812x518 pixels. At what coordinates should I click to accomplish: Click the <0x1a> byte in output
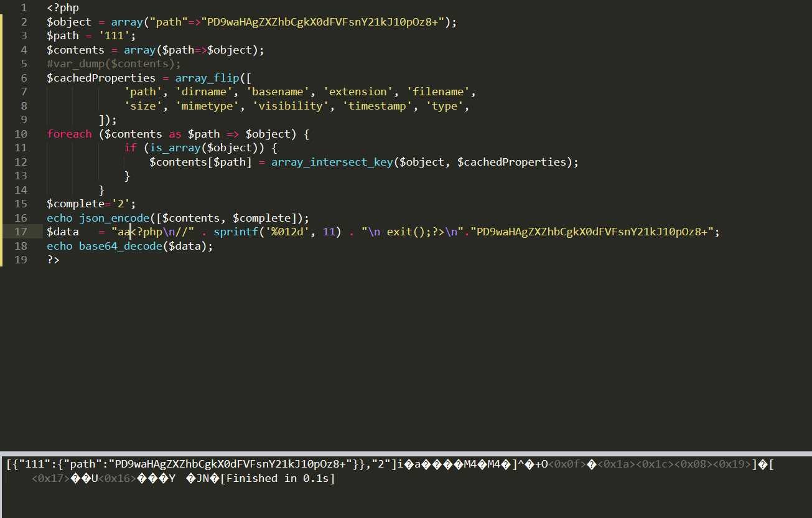(615, 464)
